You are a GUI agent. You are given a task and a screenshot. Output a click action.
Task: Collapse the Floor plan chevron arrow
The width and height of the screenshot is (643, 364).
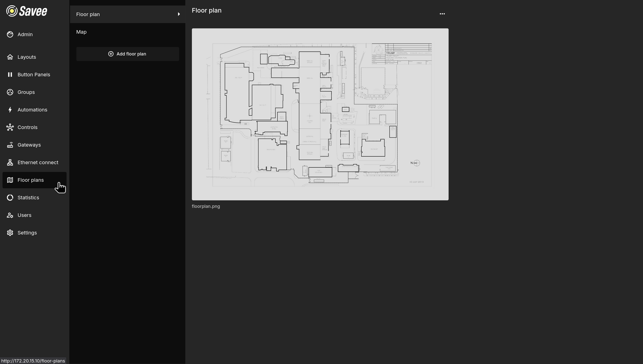coord(179,14)
